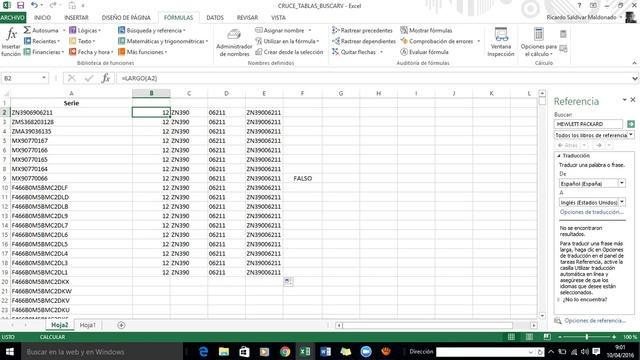Viewport: 640px width, 360px height.
Task: Select column B header
Action: (151, 93)
